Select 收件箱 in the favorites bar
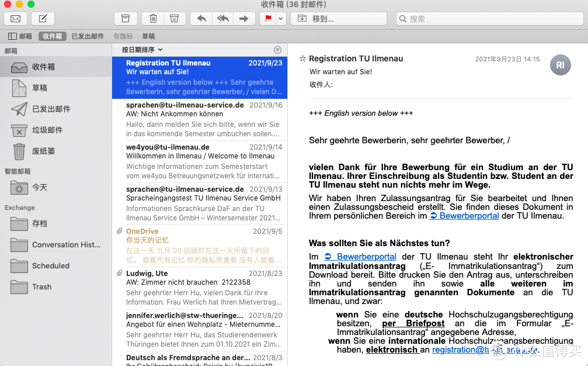Screen dimensions: 588x366 (x=52, y=36)
